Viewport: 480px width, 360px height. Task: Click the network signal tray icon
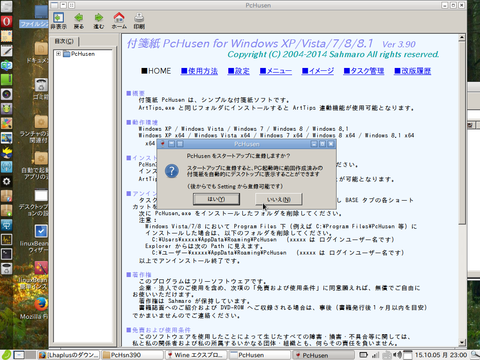coord(375,355)
